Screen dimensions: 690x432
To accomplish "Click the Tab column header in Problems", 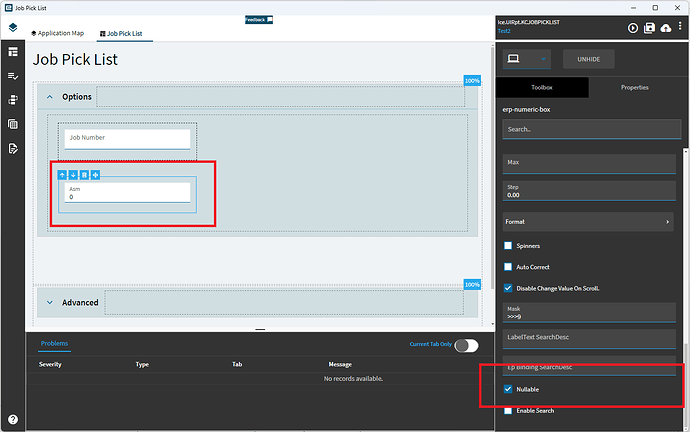I will click(237, 364).
